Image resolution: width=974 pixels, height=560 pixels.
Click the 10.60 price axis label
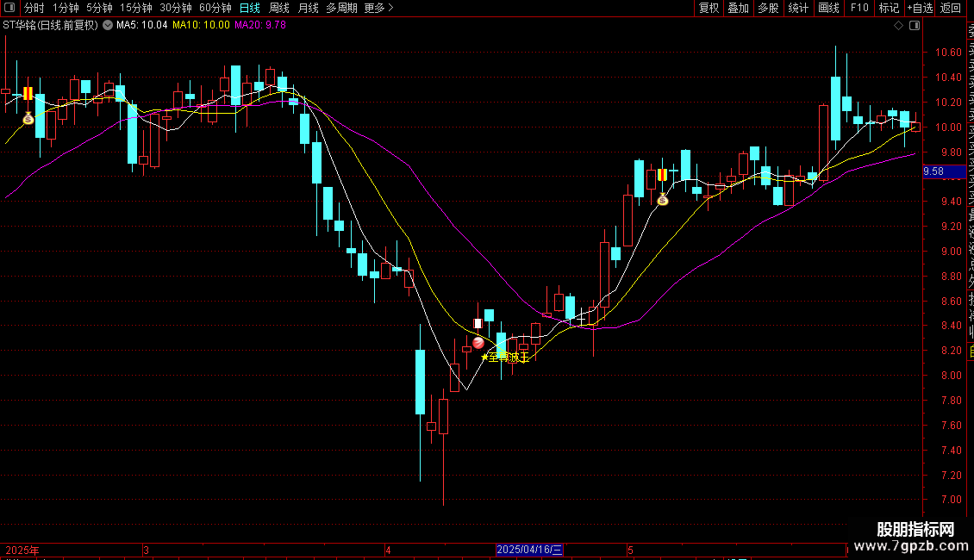(x=948, y=53)
